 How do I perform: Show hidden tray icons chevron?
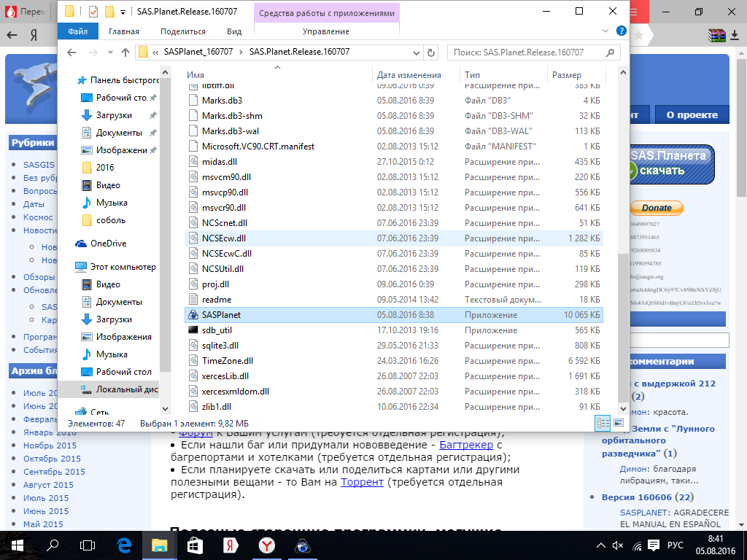pos(601,545)
